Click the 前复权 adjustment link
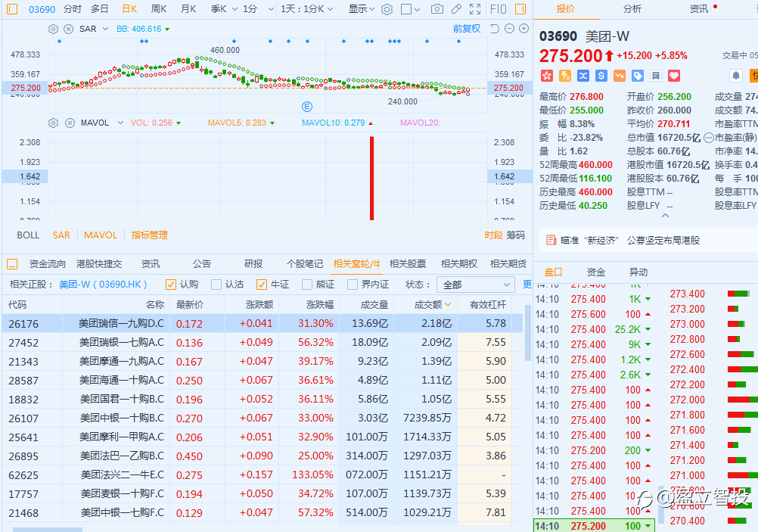The image size is (758, 532). point(467,29)
